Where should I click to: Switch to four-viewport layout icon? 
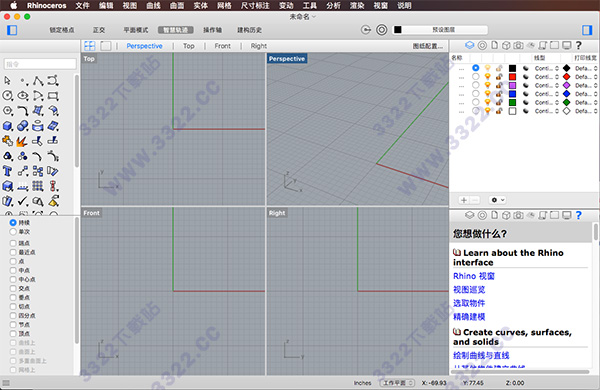(90, 46)
